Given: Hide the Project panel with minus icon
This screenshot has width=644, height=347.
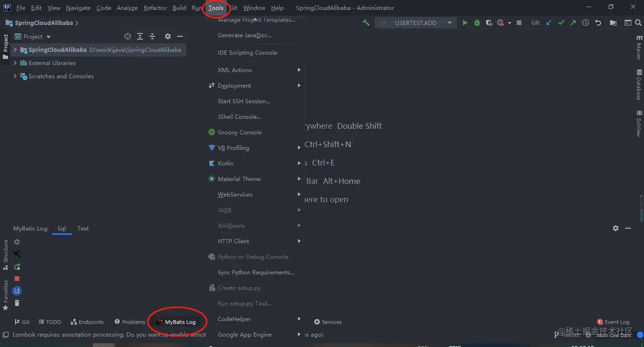Looking at the screenshot, I should point(180,36).
